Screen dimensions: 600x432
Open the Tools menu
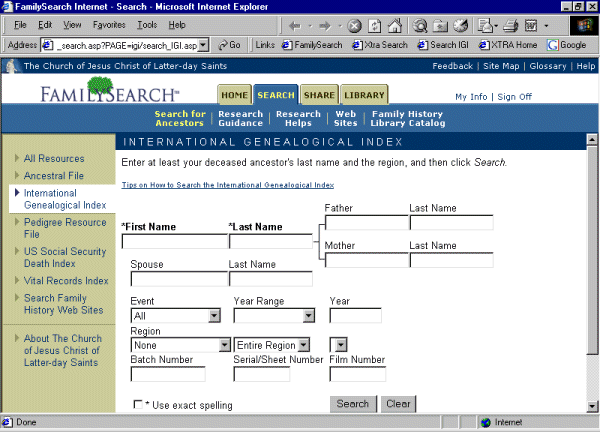tap(147, 25)
